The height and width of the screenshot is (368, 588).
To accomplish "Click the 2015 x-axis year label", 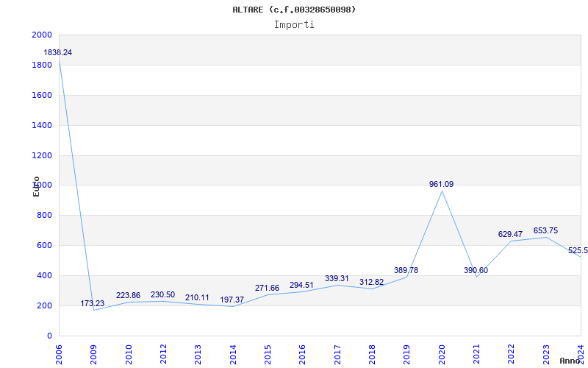I will coord(268,353).
